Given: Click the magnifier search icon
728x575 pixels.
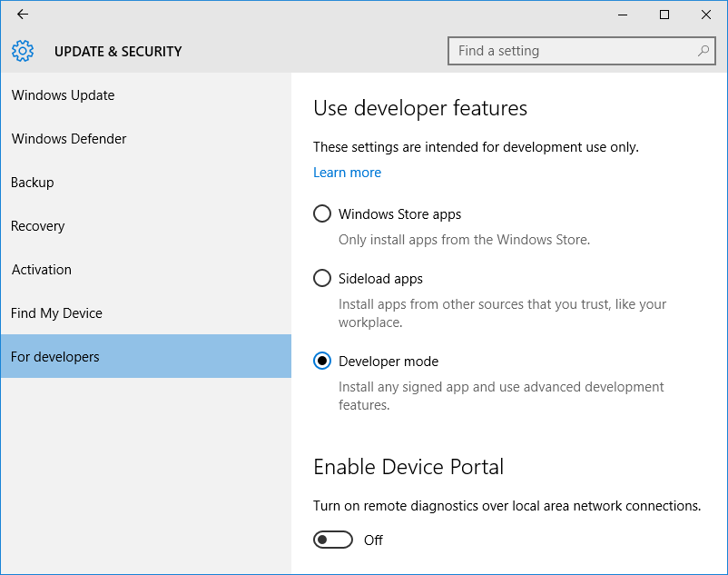Looking at the screenshot, I should point(703,51).
